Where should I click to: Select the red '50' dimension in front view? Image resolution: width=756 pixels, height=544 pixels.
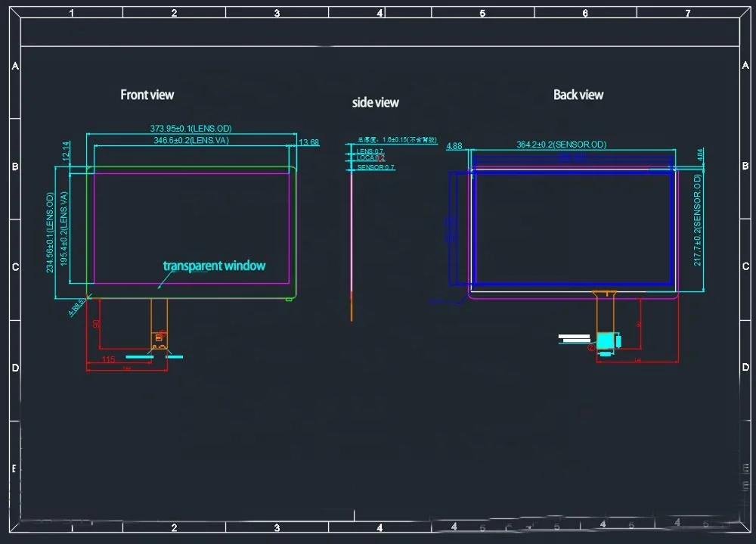(x=96, y=324)
